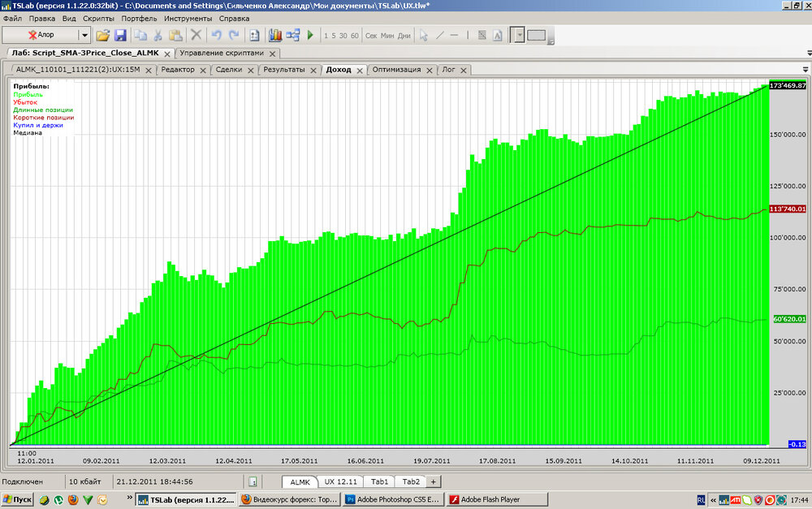
Task: Click the open folder icon in toolbar
Action: [x=102, y=36]
